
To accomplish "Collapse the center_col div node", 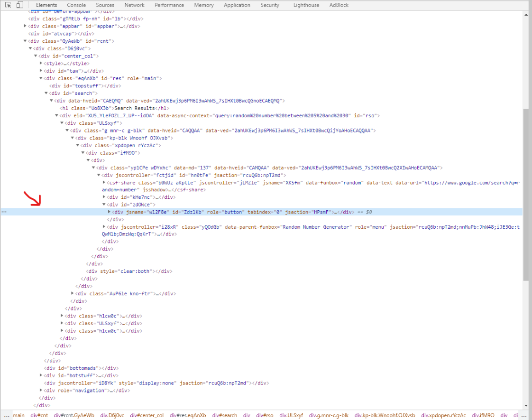I will [x=36, y=56].
